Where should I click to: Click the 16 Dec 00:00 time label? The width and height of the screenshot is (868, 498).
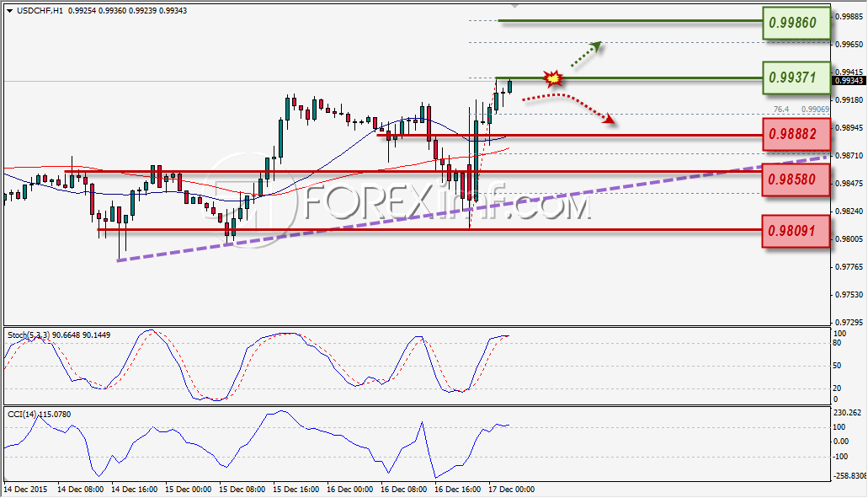point(350,490)
